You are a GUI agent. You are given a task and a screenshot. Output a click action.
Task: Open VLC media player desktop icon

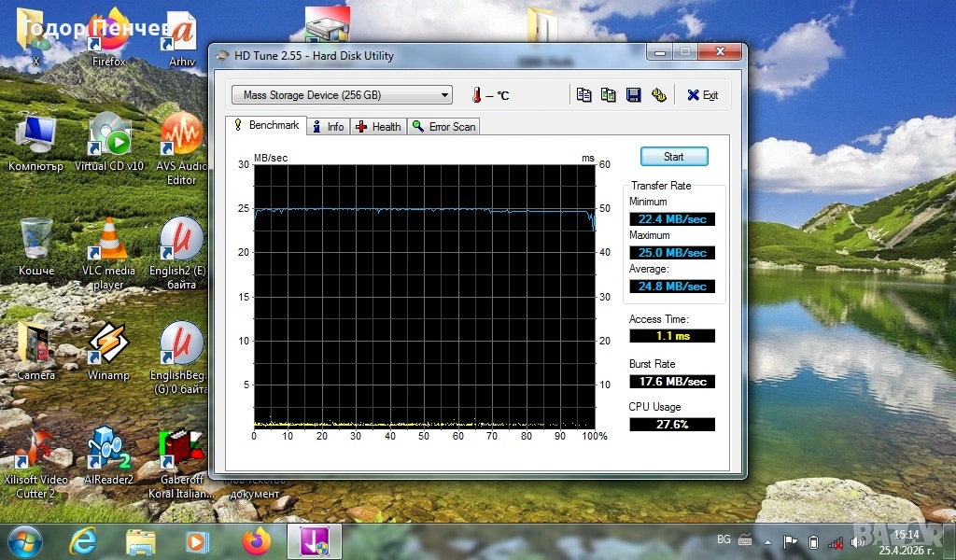point(109,243)
